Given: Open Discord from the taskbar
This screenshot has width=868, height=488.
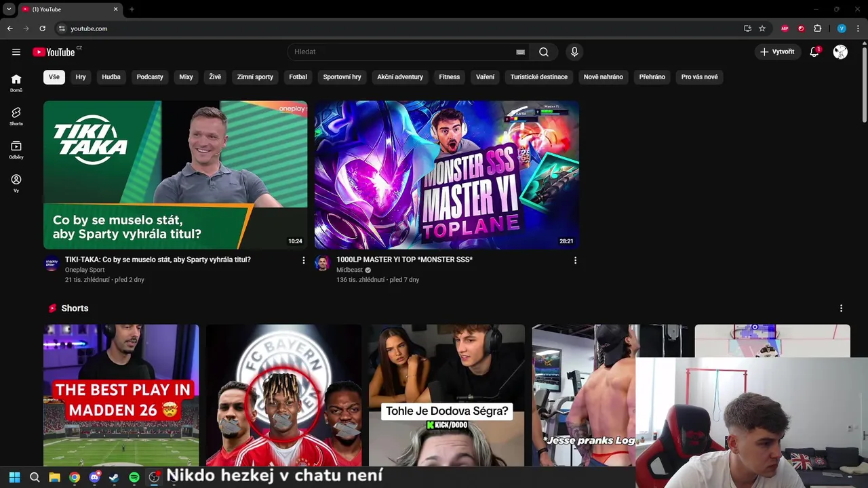Looking at the screenshot, I should click(x=94, y=477).
